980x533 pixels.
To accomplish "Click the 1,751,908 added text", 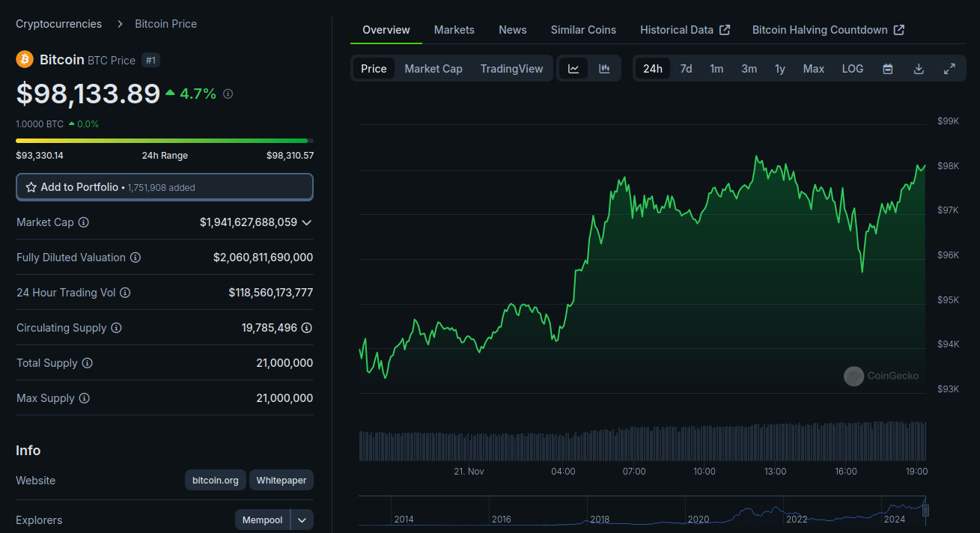I will coord(161,188).
